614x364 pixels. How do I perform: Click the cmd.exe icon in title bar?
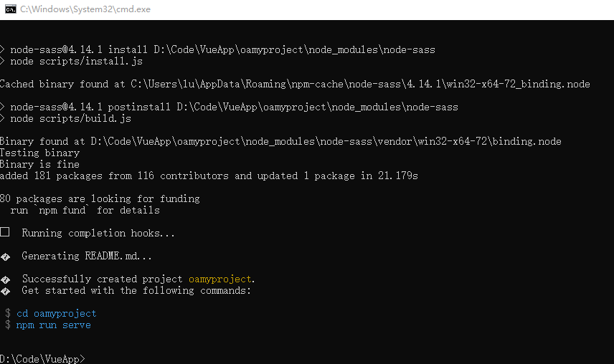[x=11, y=9]
